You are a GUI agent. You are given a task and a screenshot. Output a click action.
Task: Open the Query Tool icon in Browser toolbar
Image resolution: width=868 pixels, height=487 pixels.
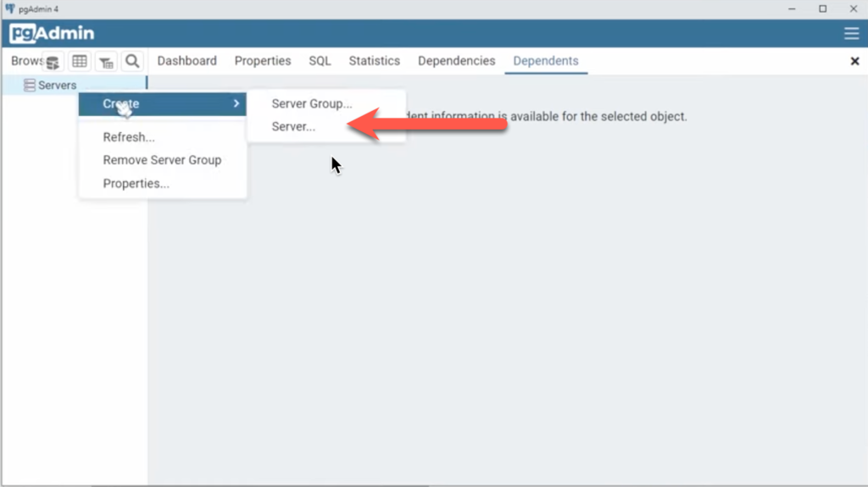click(x=53, y=62)
